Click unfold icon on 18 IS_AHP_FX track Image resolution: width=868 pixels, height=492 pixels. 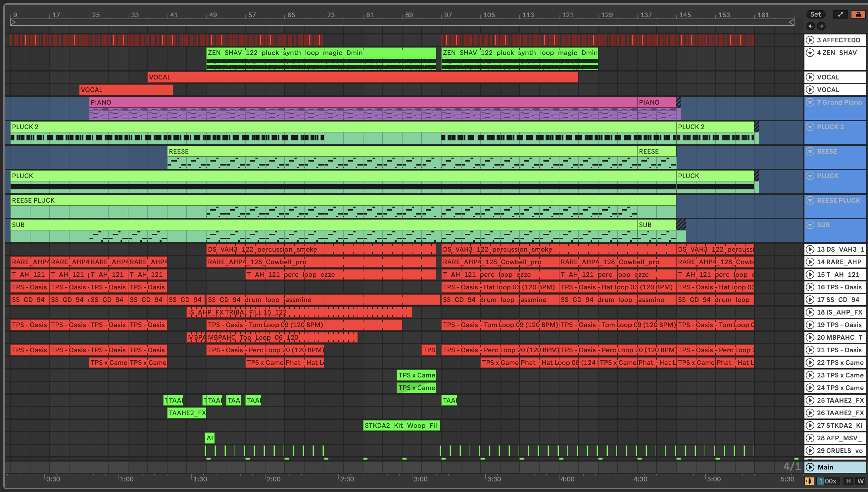[810, 312]
